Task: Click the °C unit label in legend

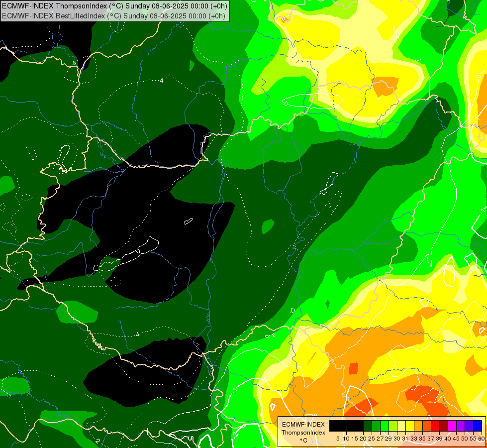Action: 304,441
